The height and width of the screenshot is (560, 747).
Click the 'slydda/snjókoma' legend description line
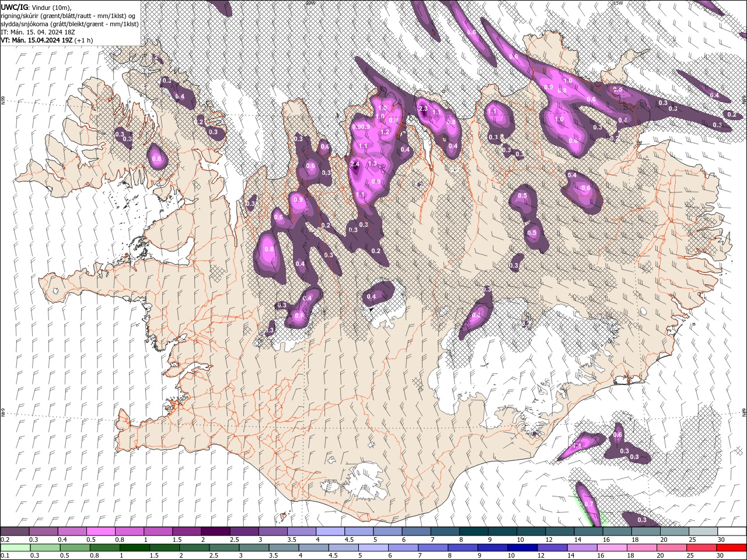tap(69, 24)
